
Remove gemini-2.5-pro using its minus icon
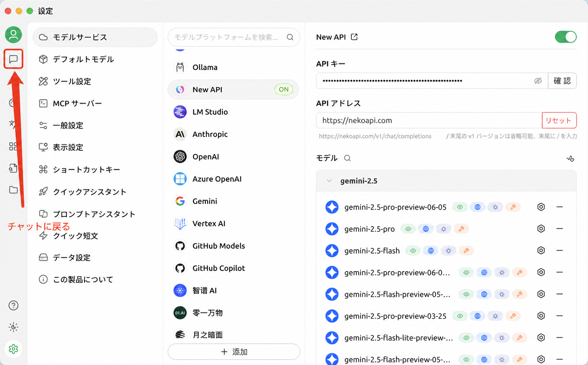[560, 229]
